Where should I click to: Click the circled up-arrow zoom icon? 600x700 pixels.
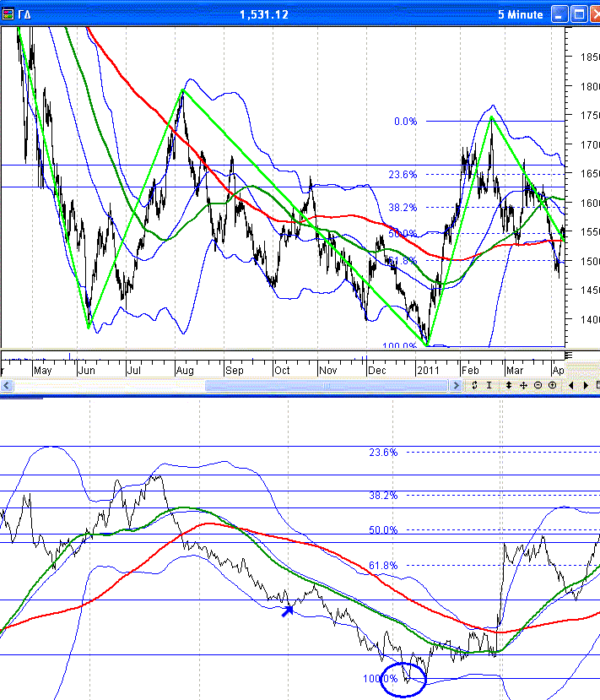[x=552, y=385]
